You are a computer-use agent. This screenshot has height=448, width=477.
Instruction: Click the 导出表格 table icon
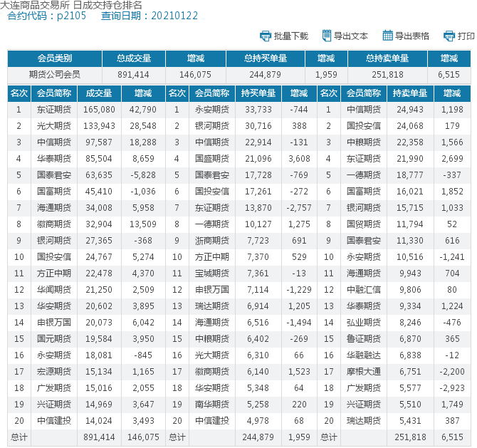point(387,36)
